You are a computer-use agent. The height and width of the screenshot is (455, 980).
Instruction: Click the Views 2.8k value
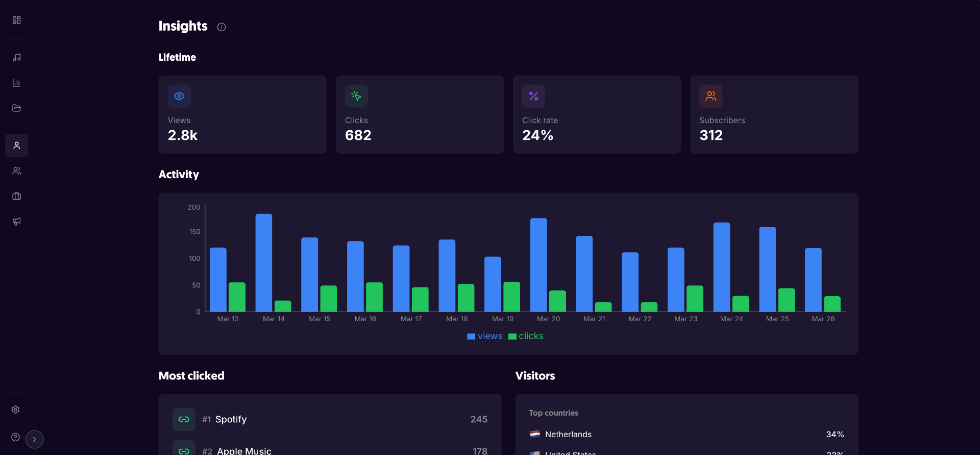(x=183, y=135)
